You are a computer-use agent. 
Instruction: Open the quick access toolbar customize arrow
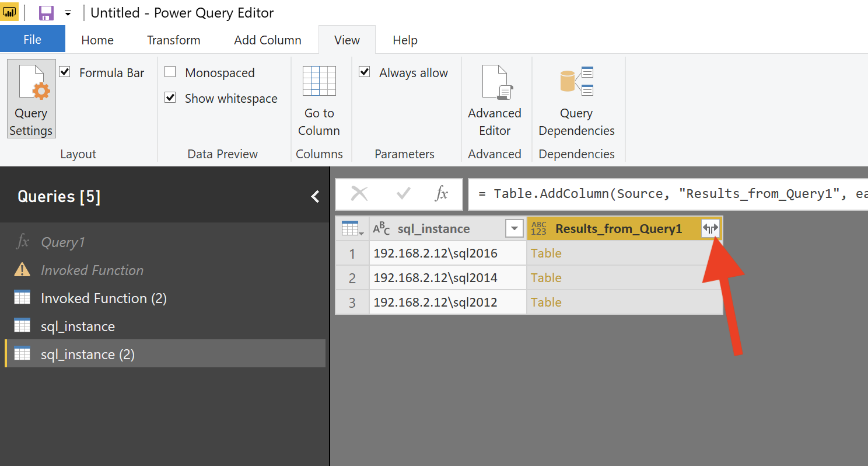click(x=68, y=13)
